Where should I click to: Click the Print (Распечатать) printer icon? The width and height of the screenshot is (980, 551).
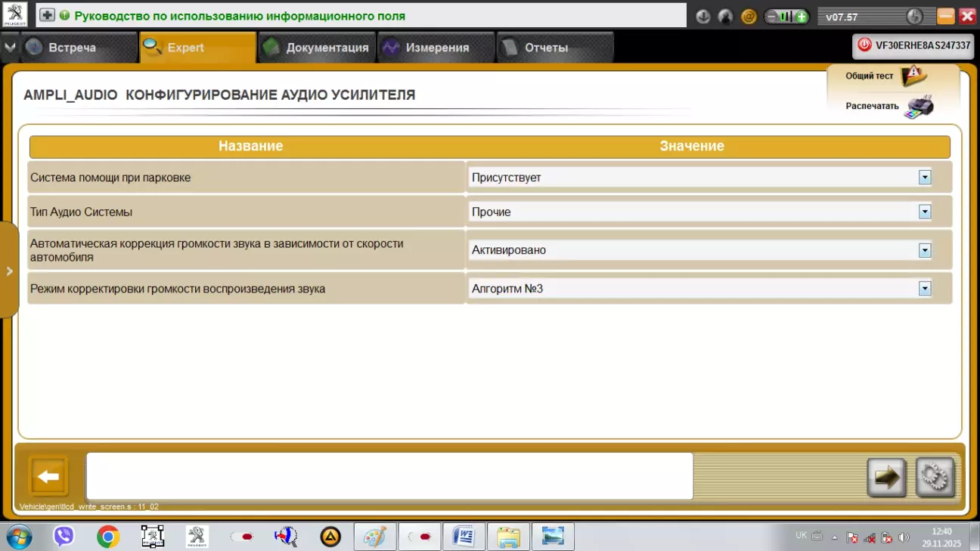919,107
